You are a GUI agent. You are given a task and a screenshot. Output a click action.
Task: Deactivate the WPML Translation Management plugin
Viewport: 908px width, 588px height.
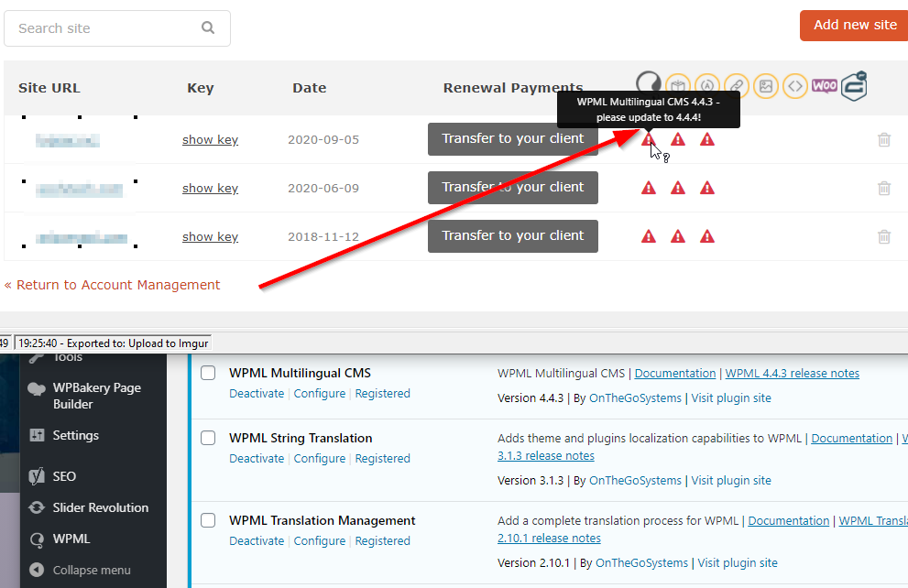coord(257,540)
